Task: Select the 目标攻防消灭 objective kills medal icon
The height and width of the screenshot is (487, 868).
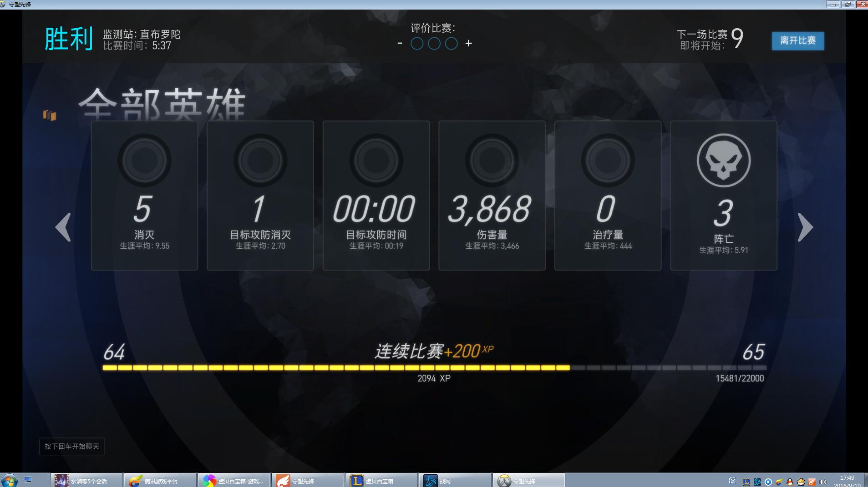Action: click(260, 160)
